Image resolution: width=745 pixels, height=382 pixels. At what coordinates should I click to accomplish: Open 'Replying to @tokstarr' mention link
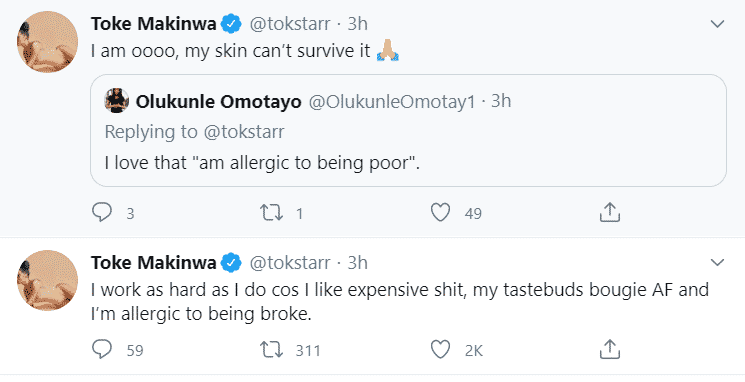pos(244,132)
